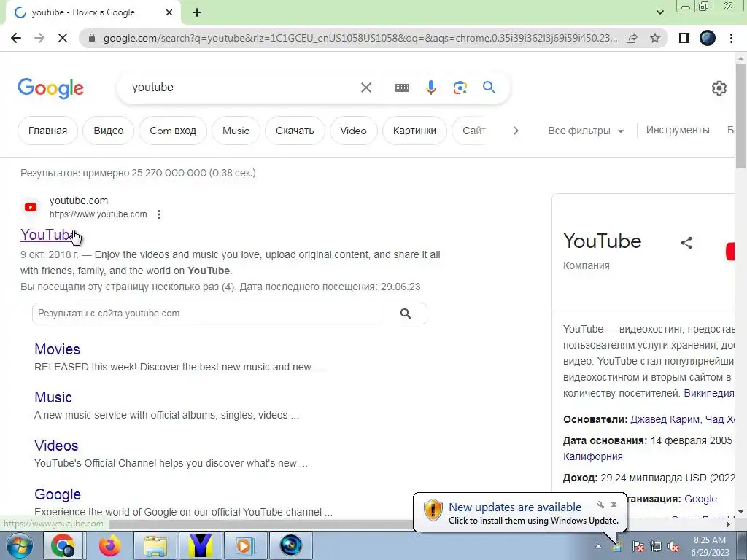The height and width of the screenshot is (560, 747).
Task: Open Firefox from the taskbar
Action: tap(110, 545)
